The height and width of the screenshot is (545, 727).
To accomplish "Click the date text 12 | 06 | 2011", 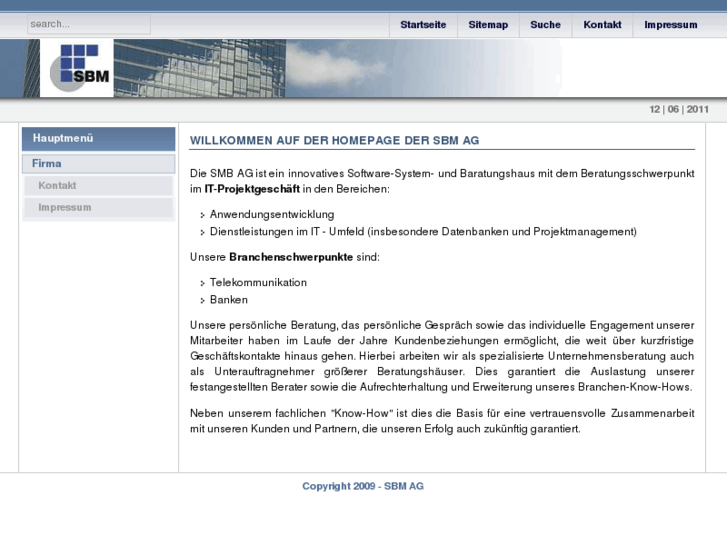I will [679, 109].
